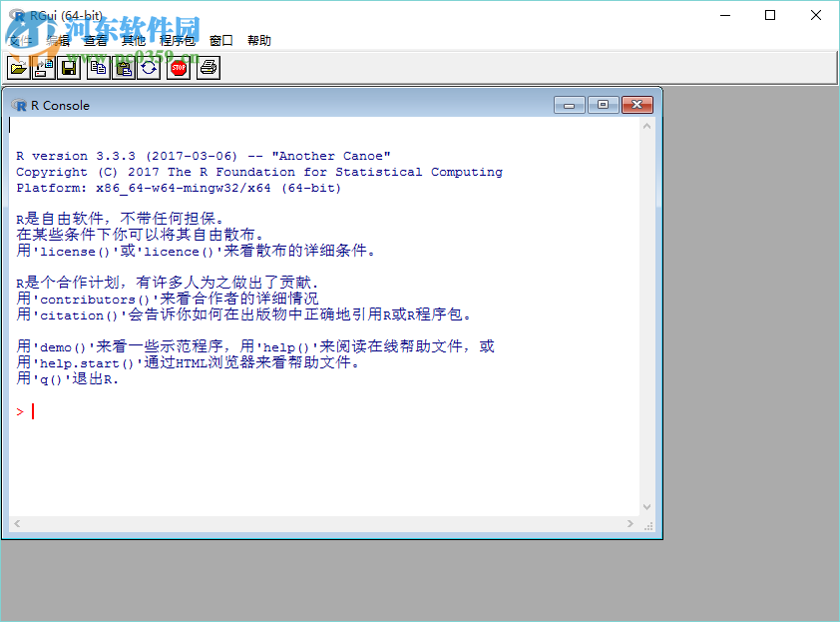This screenshot has height=622, width=840.
Task: Open the 文件 menu
Action: (22, 40)
